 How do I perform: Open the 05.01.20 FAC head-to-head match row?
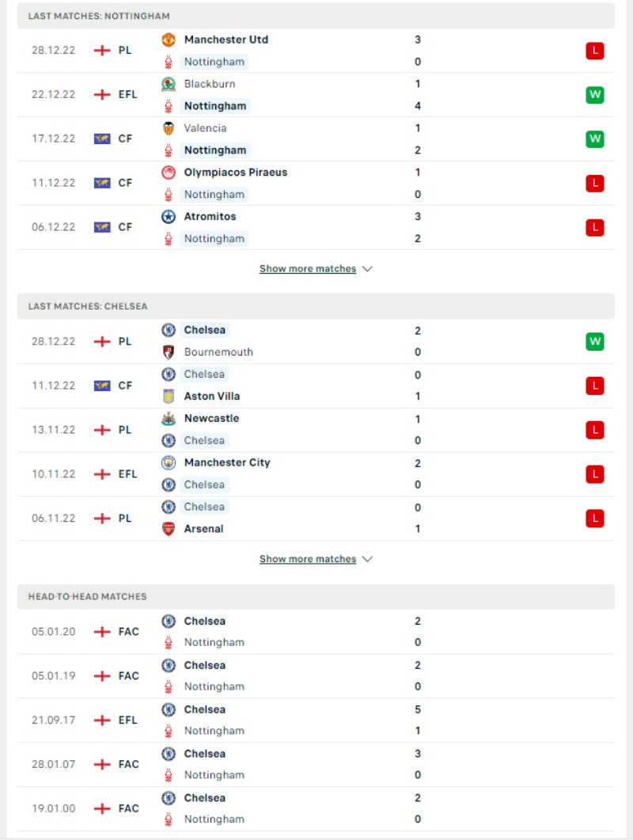[316, 632]
